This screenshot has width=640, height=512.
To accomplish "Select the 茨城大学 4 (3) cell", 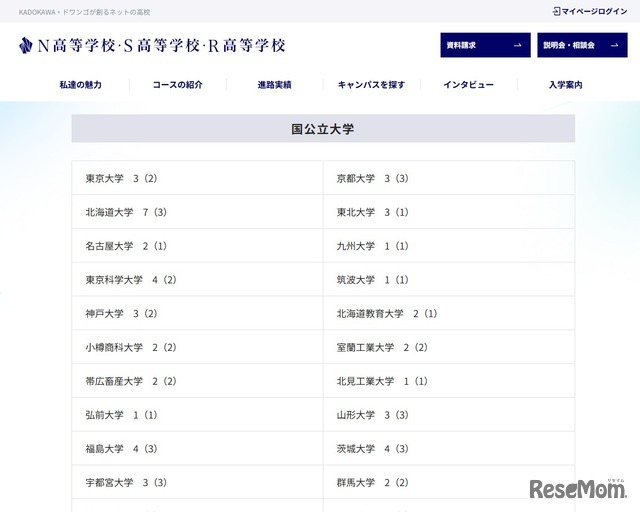I will tap(449, 449).
